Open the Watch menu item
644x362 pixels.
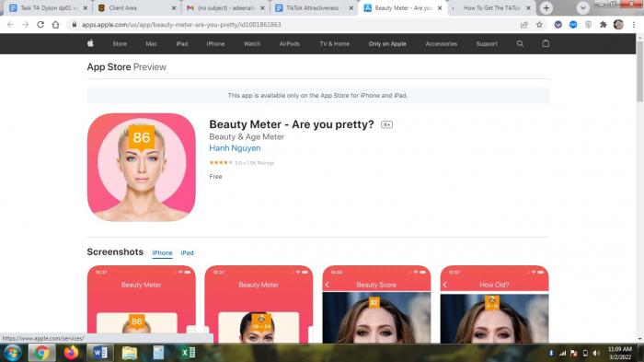[252, 43]
